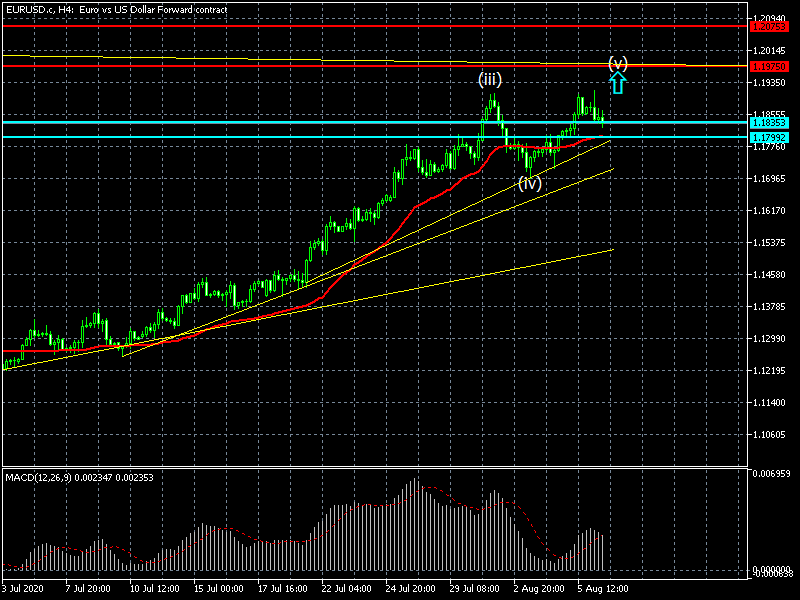Screen dimensions: 800x600
Task: Click the 15 Jul 00:00 time label
Action: (217, 589)
